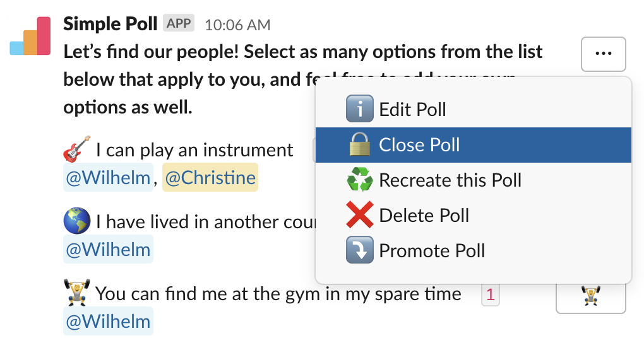Vote using the weightlifter emoji button
This screenshot has width=644, height=343.
[590, 296]
